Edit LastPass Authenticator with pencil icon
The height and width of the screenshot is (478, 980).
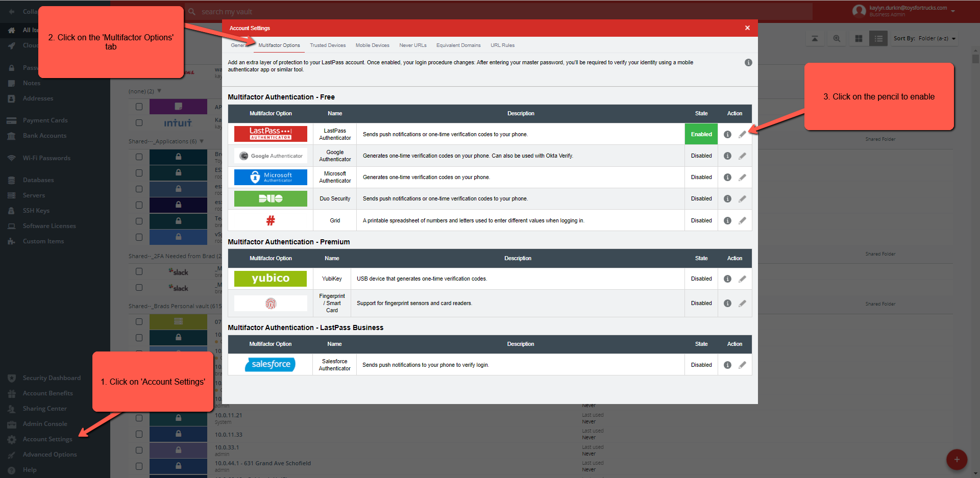click(742, 135)
